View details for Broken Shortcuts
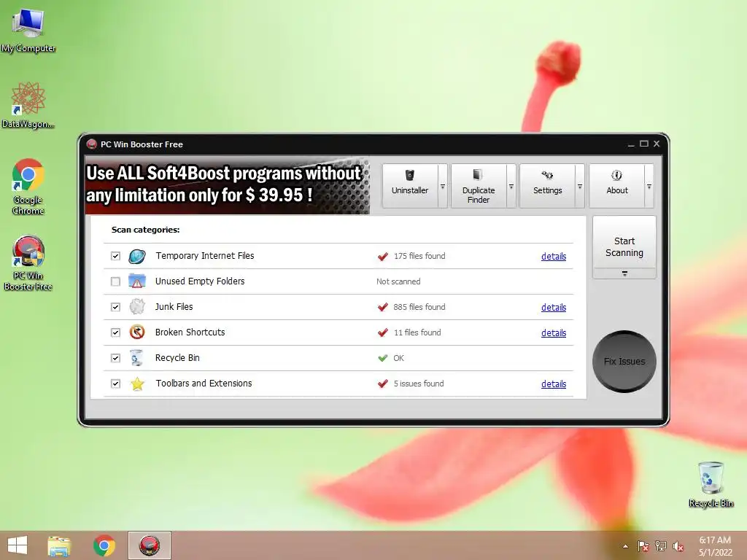The image size is (747, 560). tap(554, 332)
